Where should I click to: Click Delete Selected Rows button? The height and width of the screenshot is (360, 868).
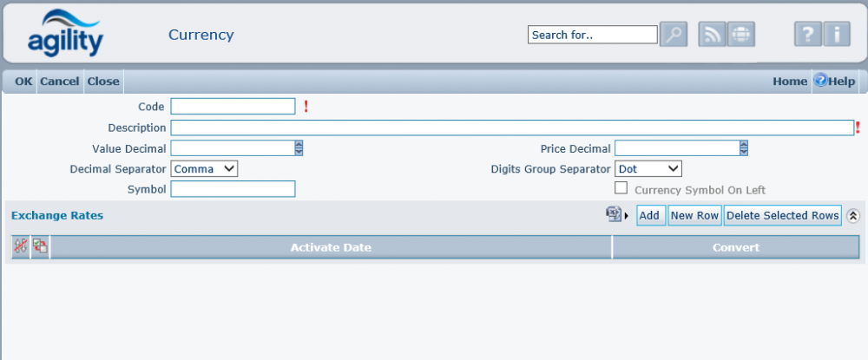point(782,215)
